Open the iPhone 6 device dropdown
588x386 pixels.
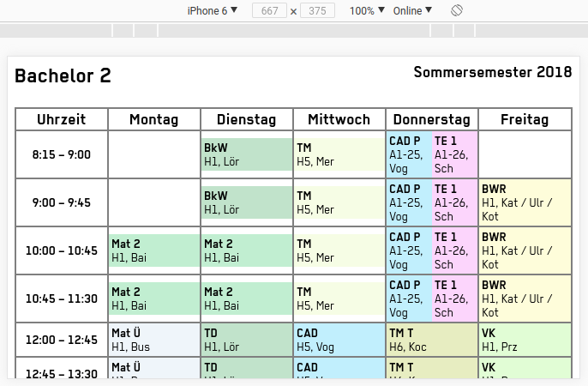212,10
